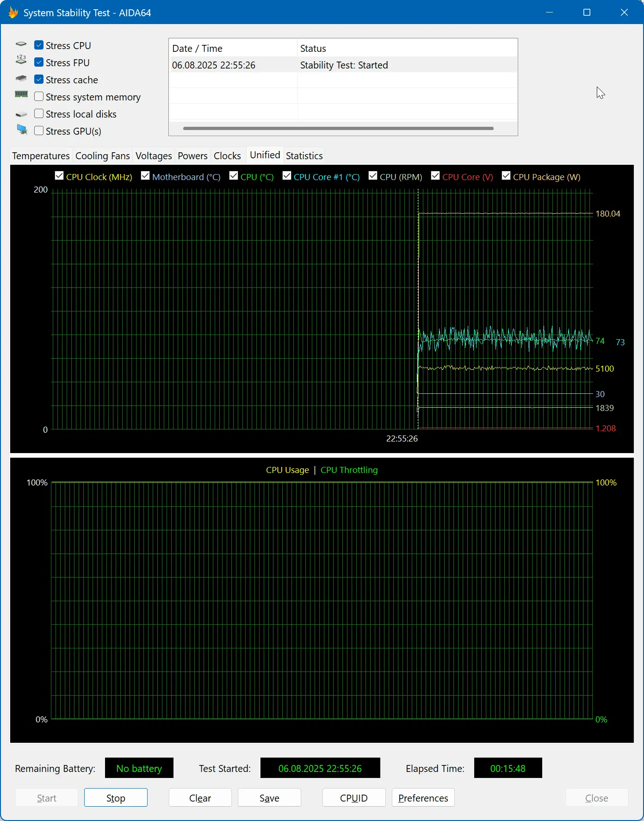The width and height of the screenshot is (644, 821).
Task: Open the CPUID panel
Action: [354, 798]
